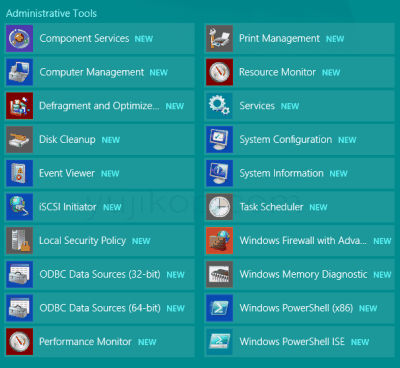The image size is (400, 368).
Task: Click the Resource Monitor text
Action: [277, 72]
